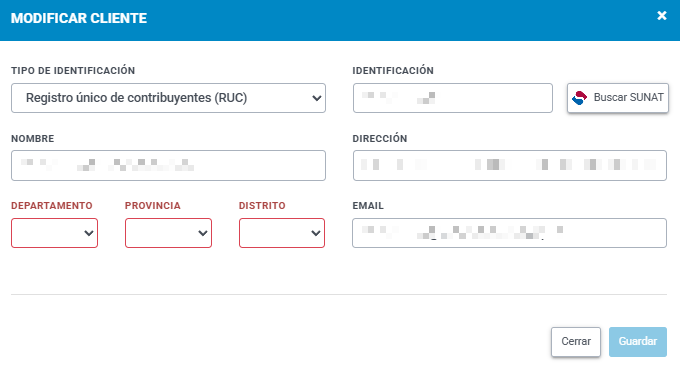Open the Distrito dropdown
680x366 pixels.
point(282,233)
